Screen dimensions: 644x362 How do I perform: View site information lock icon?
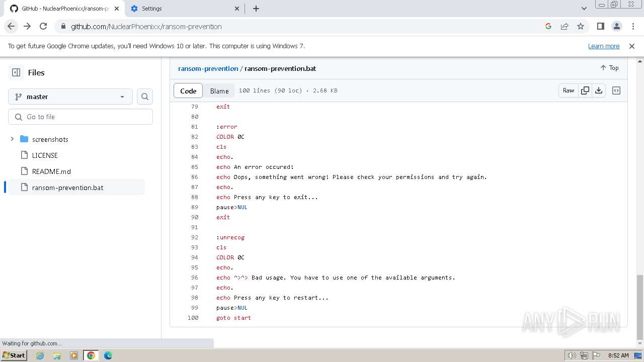click(x=63, y=26)
